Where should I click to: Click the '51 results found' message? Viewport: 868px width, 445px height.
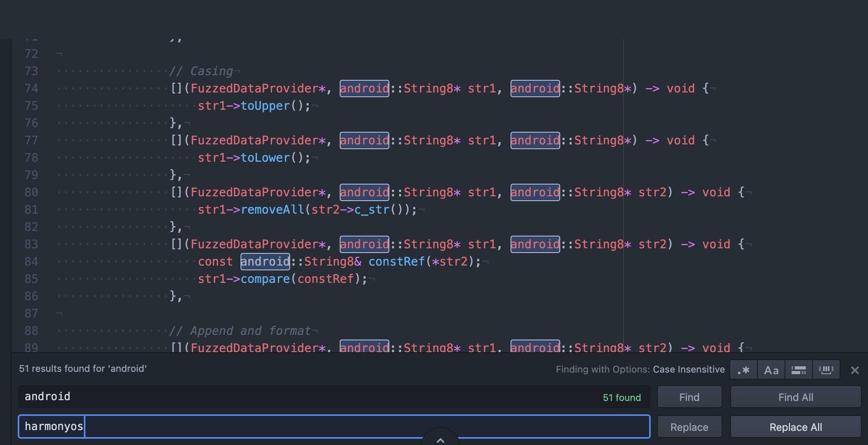pyautogui.click(x=83, y=369)
